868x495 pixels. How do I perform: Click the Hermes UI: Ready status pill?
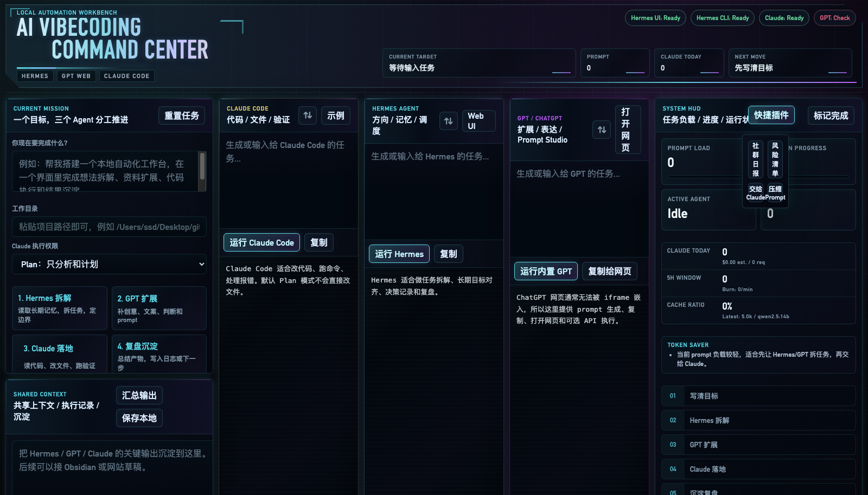click(x=655, y=18)
